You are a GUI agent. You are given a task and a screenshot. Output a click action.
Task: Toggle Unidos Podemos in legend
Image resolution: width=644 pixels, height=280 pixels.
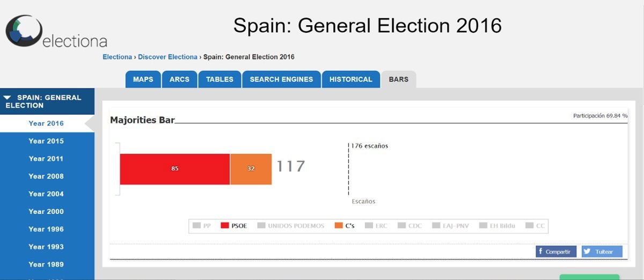tap(291, 226)
